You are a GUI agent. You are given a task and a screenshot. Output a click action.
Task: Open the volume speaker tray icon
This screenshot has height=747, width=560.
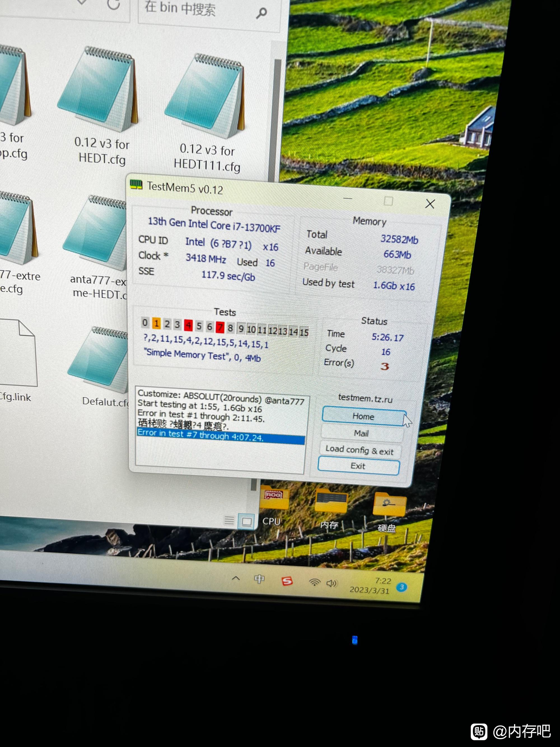[x=332, y=583]
